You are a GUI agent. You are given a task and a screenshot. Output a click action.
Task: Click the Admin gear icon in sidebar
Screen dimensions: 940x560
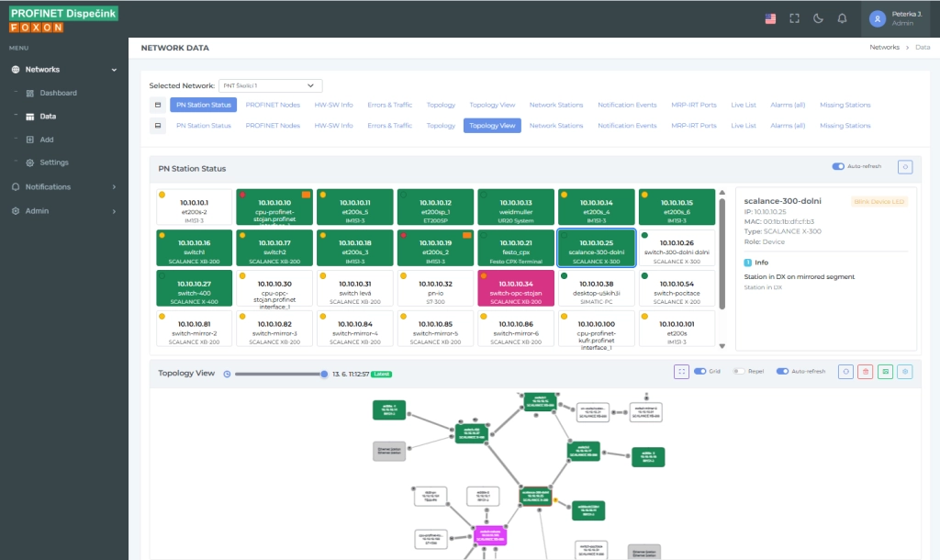(x=16, y=211)
